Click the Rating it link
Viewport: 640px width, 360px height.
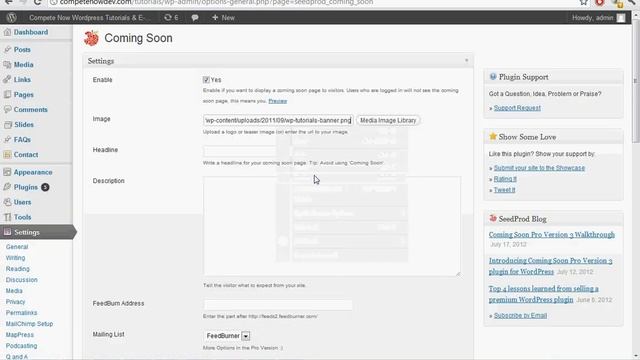[x=505, y=179]
